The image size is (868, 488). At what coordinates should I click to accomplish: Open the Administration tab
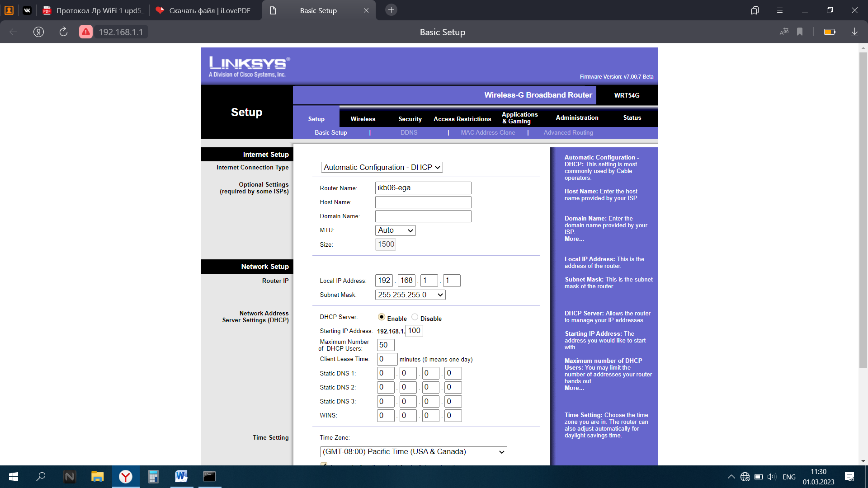pos(577,117)
